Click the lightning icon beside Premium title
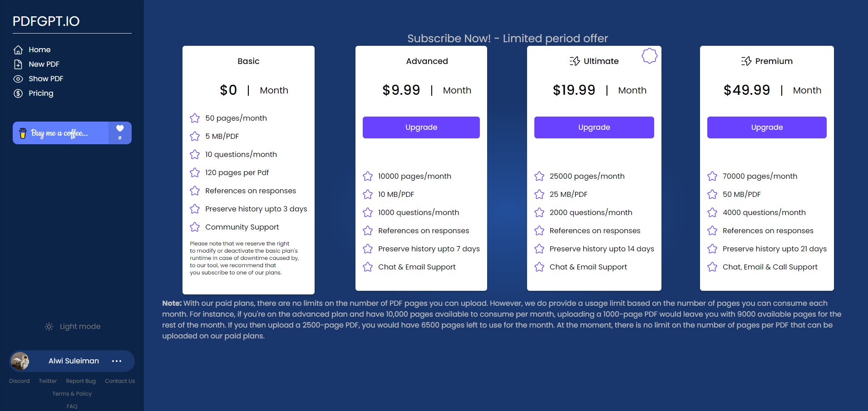This screenshot has height=411, width=868. pyautogui.click(x=746, y=61)
